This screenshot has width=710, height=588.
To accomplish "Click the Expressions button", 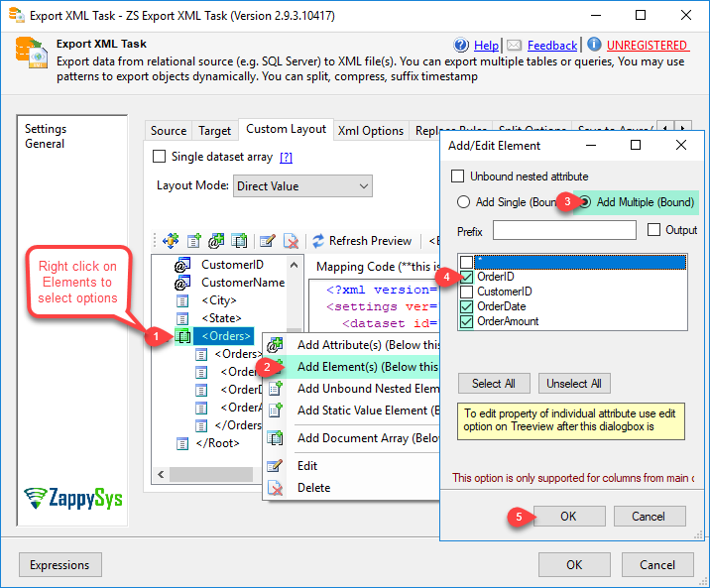I will 59,565.
